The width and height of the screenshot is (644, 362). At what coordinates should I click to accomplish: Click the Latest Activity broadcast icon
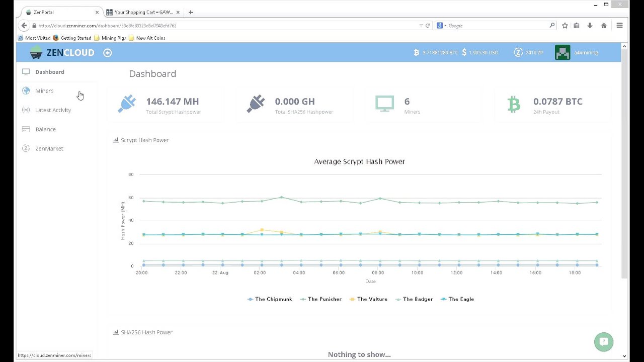click(26, 110)
